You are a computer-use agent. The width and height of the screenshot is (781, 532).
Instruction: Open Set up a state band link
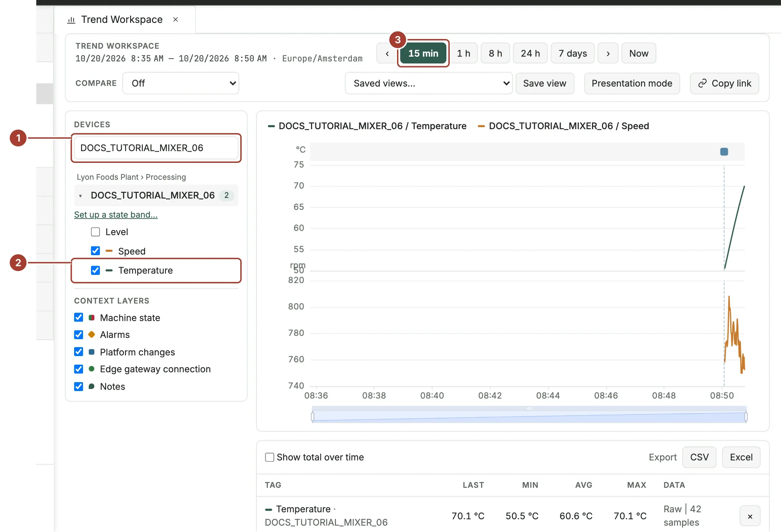point(115,214)
